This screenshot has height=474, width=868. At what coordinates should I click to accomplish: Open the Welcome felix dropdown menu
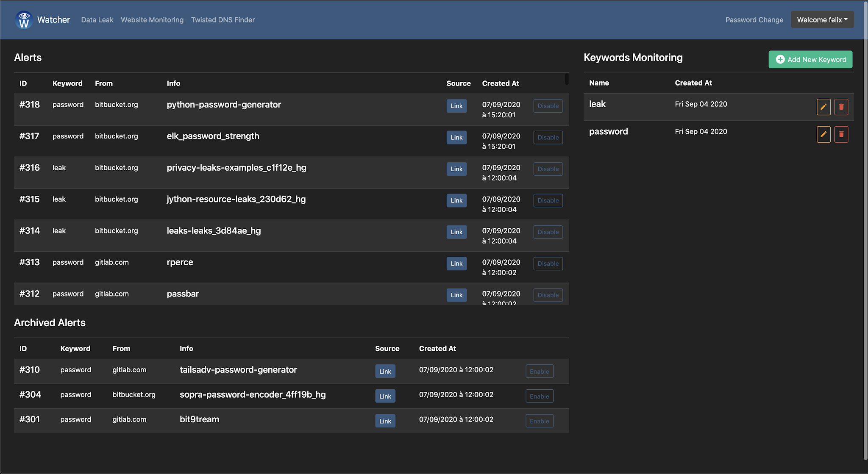tap(822, 20)
